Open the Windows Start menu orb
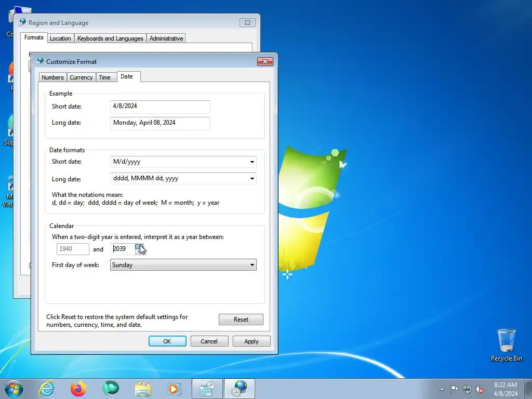 click(x=14, y=389)
